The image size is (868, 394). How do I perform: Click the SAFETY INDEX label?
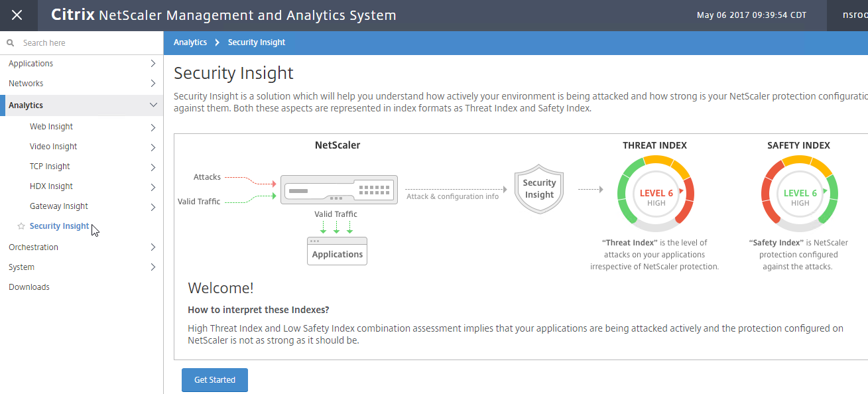798,145
